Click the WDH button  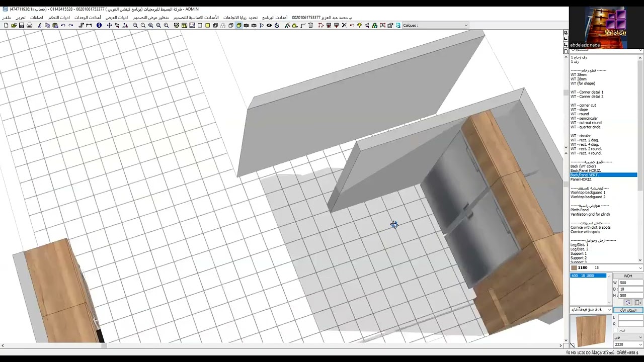click(628, 276)
